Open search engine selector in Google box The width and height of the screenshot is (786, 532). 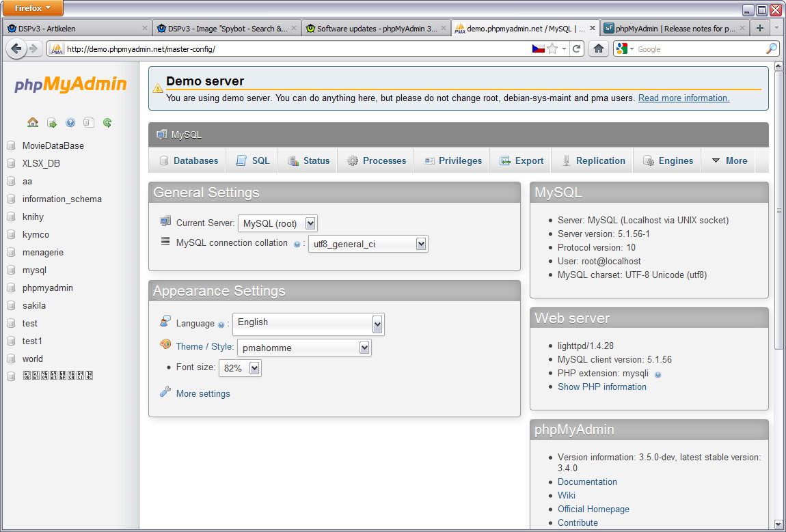click(x=625, y=48)
